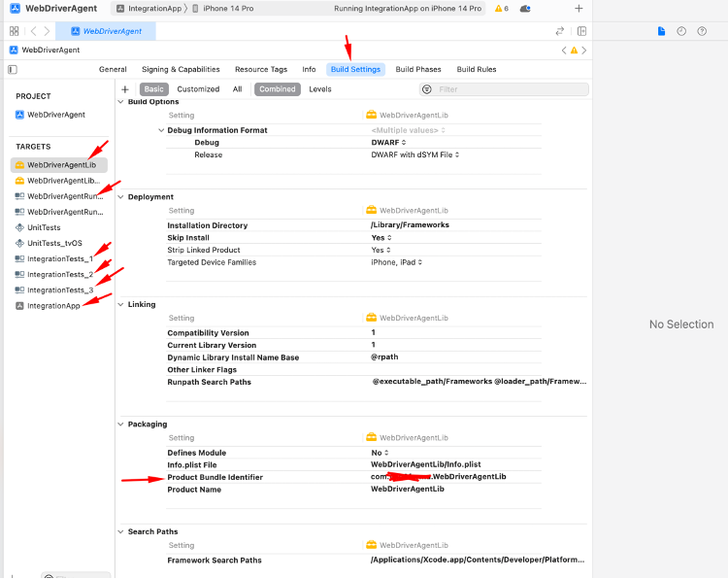This screenshot has height=579, width=728.
Task: Switch to Levels view
Action: [320, 89]
